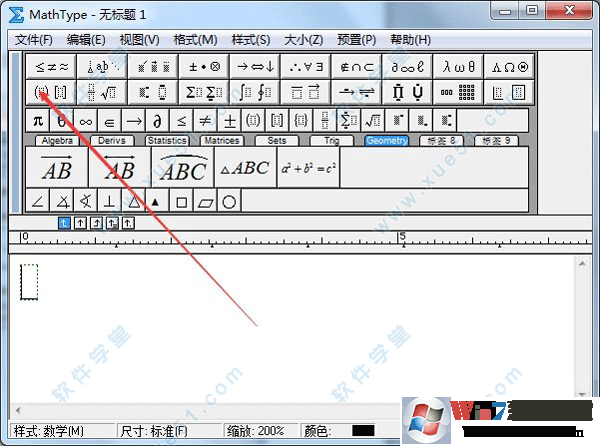Open the 编辑(E) menu
The height and width of the screenshot is (446, 600).
(86, 40)
